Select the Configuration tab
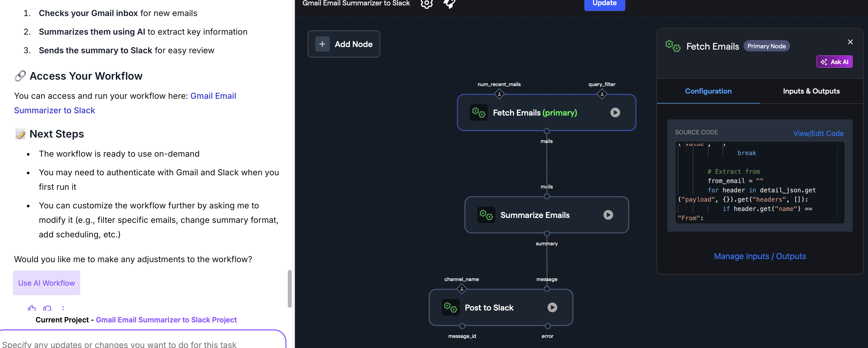Screen dimensions: 868x348 [708, 91]
